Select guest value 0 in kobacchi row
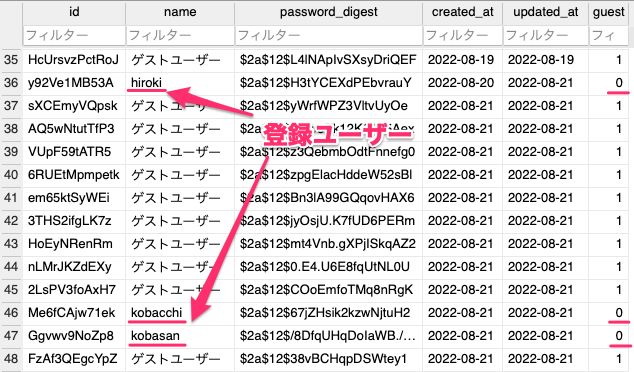 click(609, 313)
